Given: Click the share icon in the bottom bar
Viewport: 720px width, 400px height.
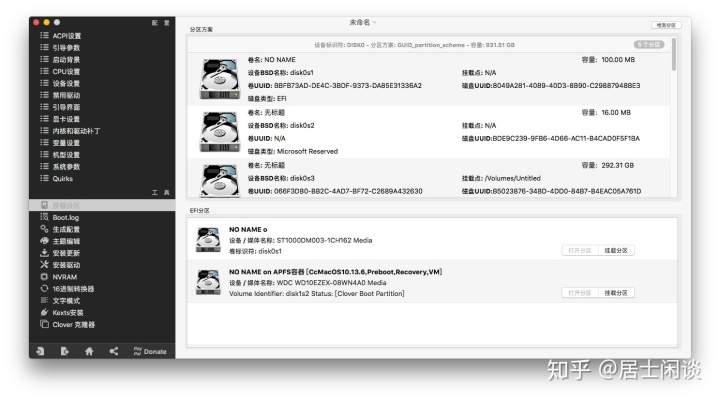Looking at the screenshot, I should (x=113, y=351).
